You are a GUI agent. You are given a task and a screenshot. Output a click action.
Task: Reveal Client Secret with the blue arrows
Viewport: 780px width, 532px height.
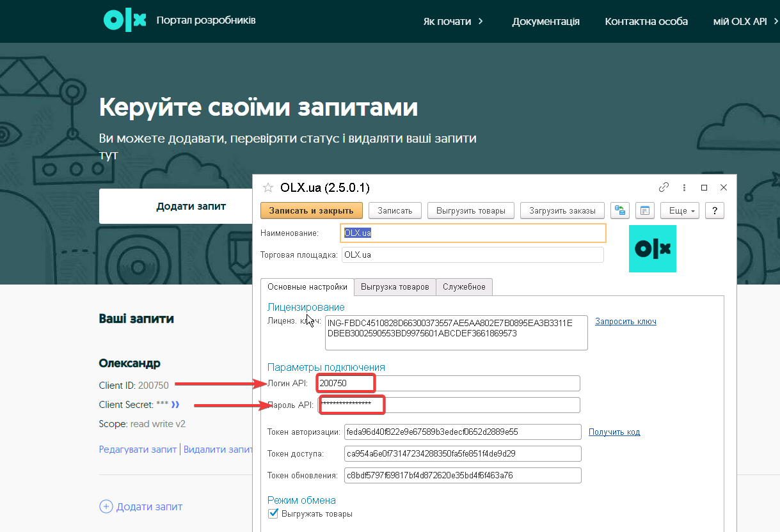(x=175, y=405)
